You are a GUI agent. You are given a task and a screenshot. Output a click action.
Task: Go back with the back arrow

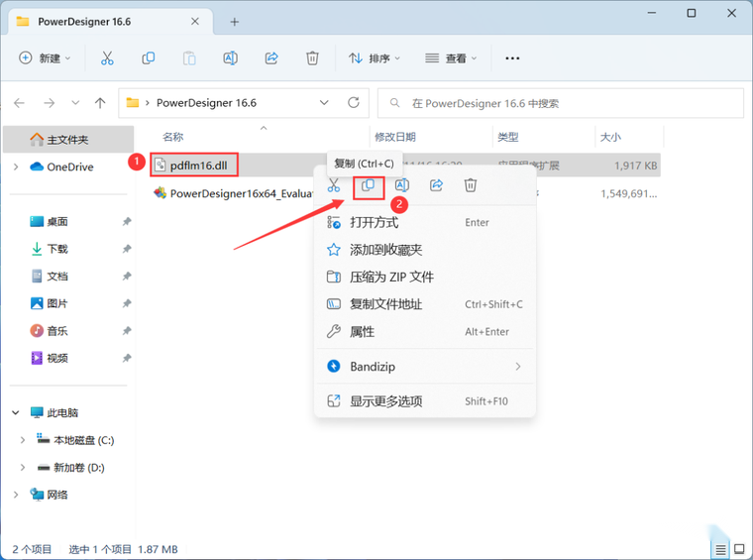point(19,103)
